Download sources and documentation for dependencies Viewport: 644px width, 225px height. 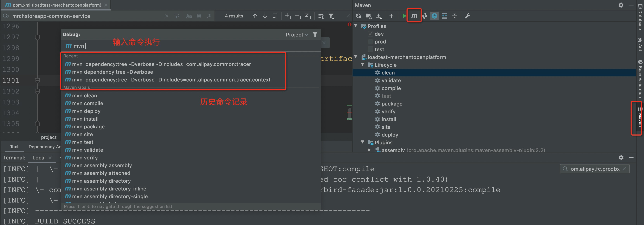(379, 16)
